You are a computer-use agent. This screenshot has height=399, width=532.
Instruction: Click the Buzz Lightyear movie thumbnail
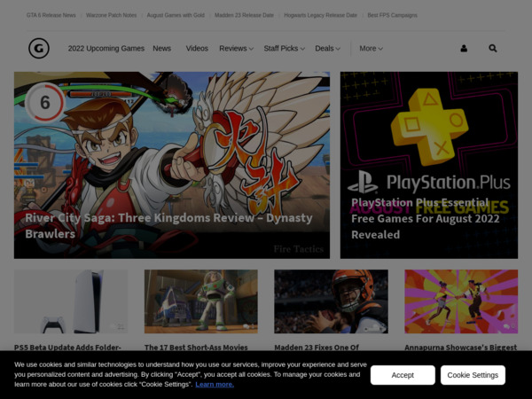tap(201, 301)
